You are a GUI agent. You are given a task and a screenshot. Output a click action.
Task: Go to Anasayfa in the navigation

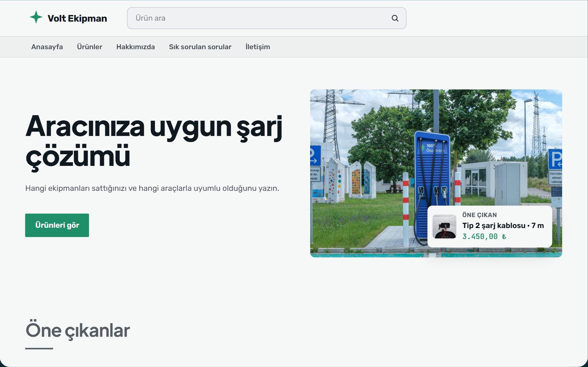pyautogui.click(x=47, y=47)
